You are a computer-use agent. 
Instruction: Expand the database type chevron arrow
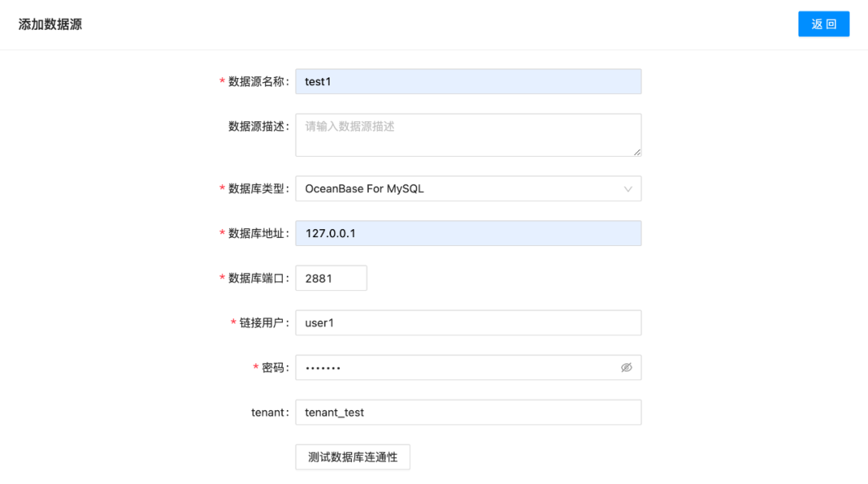coord(628,189)
